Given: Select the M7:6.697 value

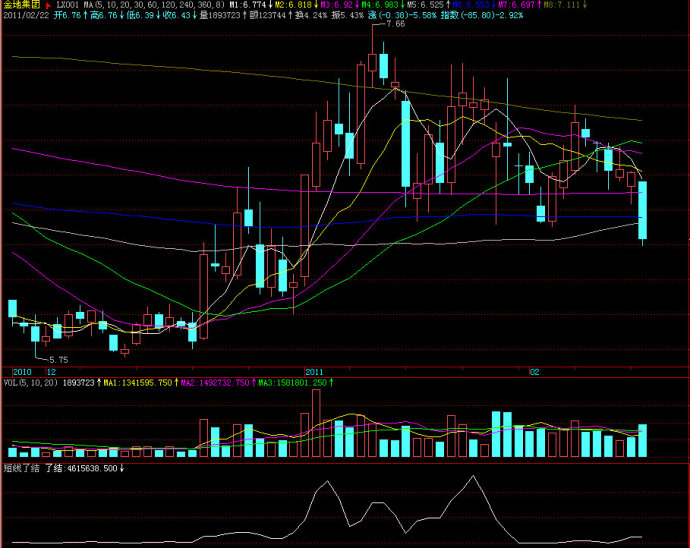Looking at the screenshot, I should 516,5.
